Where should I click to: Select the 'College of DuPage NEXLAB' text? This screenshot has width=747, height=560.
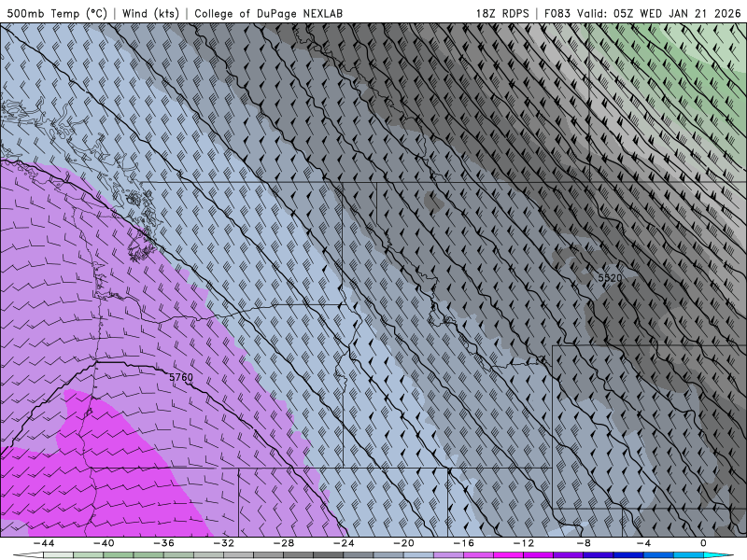pyautogui.click(x=268, y=13)
